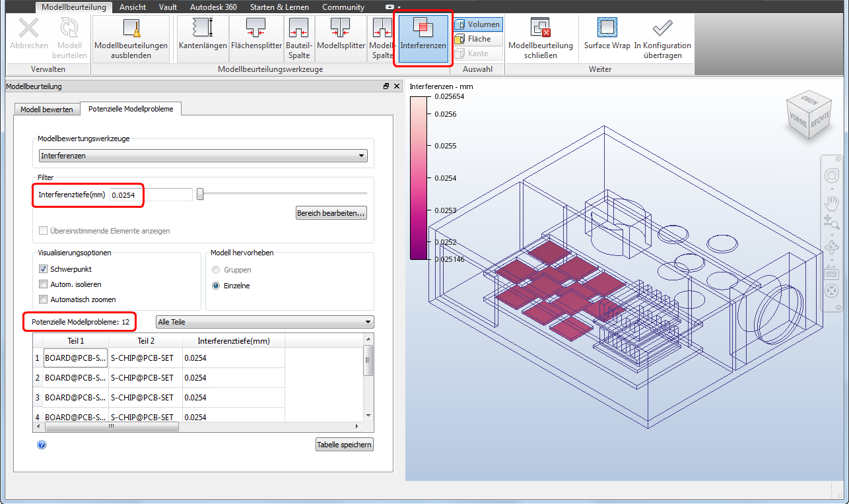Image resolution: width=849 pixels, height=504 pixels.
Task: Undock the Modellbeurteilung panel with float icon
Action: pyautogui.click(x=386, y=86)
